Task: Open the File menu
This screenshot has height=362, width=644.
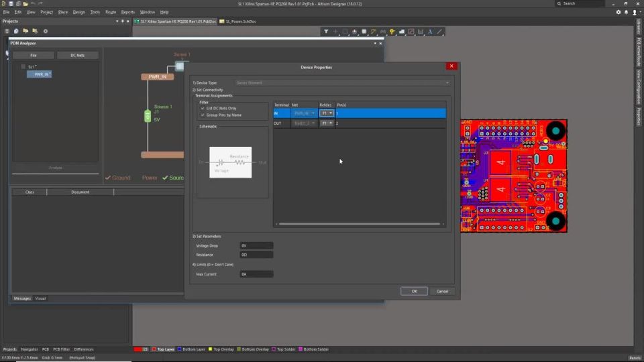Action: click(6, 12)
